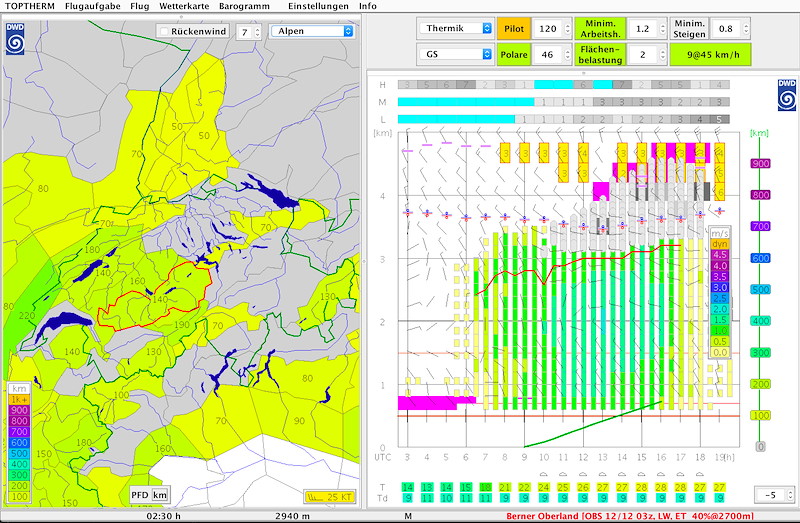Click the Minim. Arbeitsh. button
The width and height of the screenshot is (800, 523).
(x=600, y=29)
